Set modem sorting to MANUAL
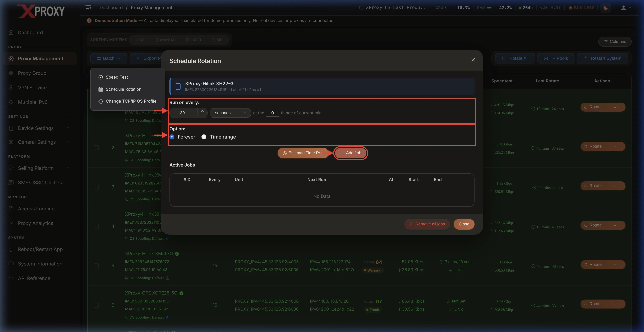The image size is (644, 332). (166, 40)
